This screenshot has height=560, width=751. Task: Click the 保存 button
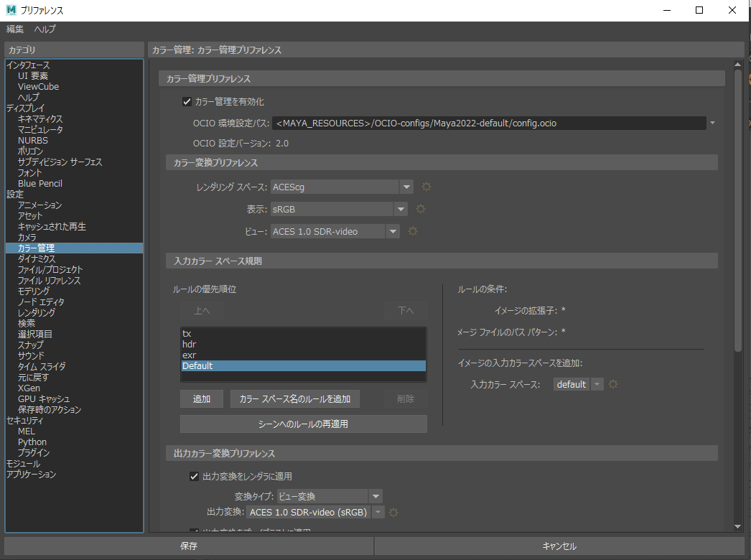[189, 546]
